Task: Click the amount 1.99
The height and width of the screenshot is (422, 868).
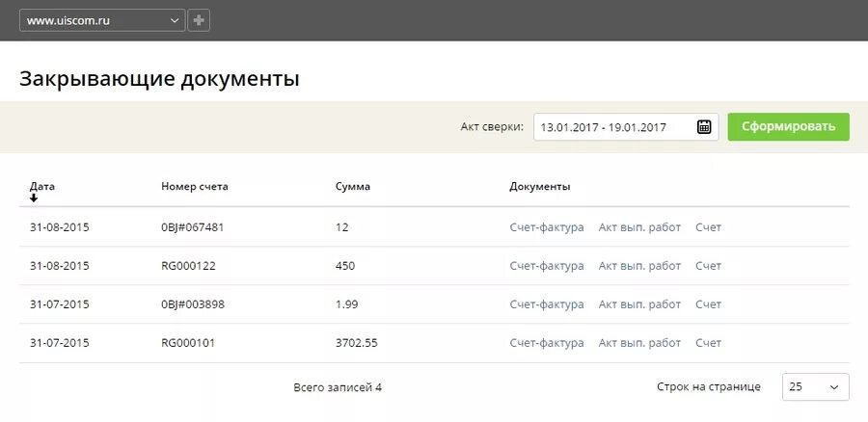Action: (346, 304)
